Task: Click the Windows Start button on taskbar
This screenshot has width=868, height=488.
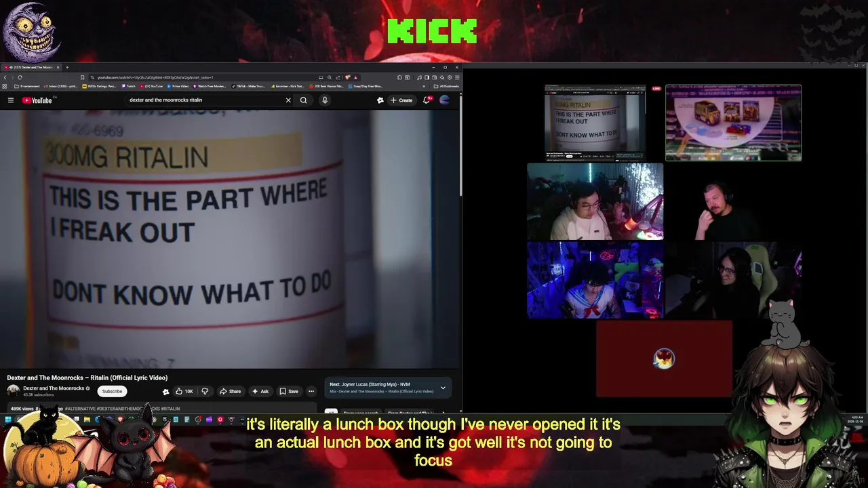Action: [x=8, y=420]
